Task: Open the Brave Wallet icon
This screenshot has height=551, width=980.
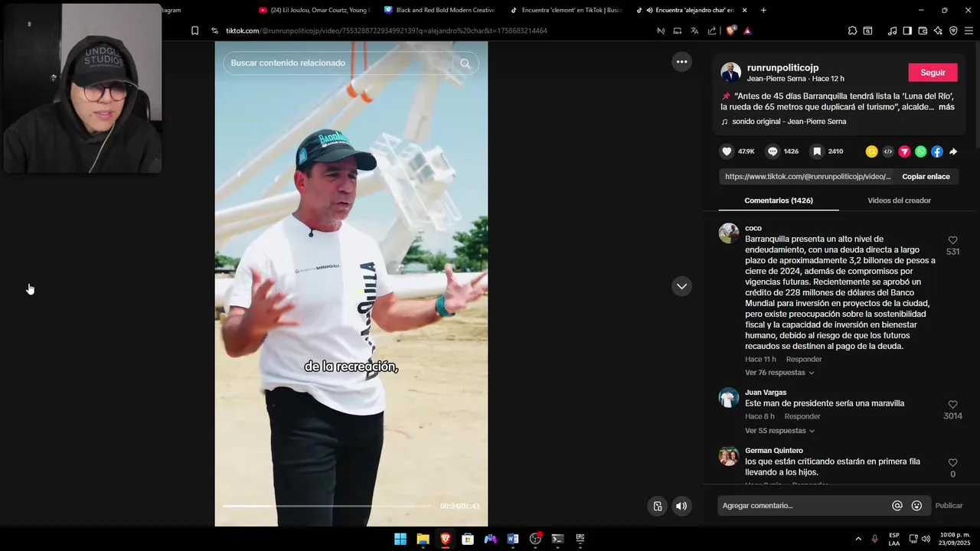Action: [923, 31]
